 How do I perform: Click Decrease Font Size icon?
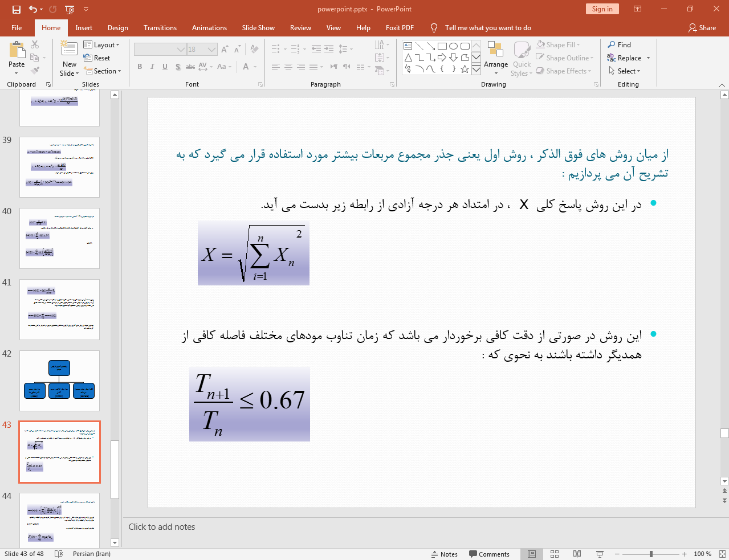pyautogui.click(x=237, y=50)
